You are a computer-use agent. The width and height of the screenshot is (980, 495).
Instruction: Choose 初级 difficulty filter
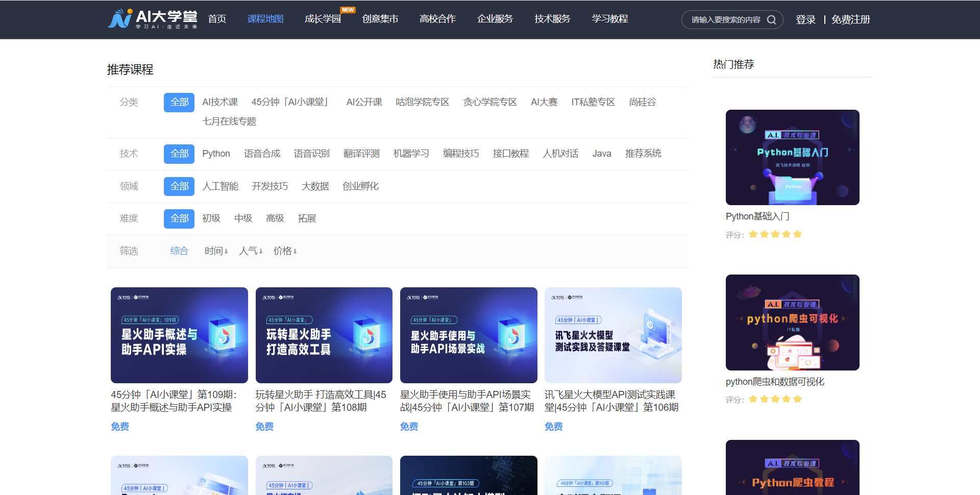click(x=211, y=218)
